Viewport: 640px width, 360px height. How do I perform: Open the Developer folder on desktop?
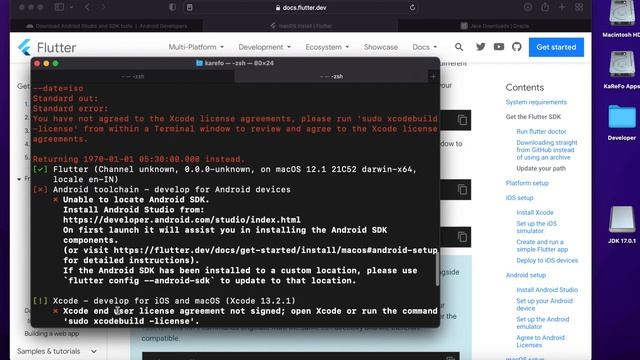(622, 122)
